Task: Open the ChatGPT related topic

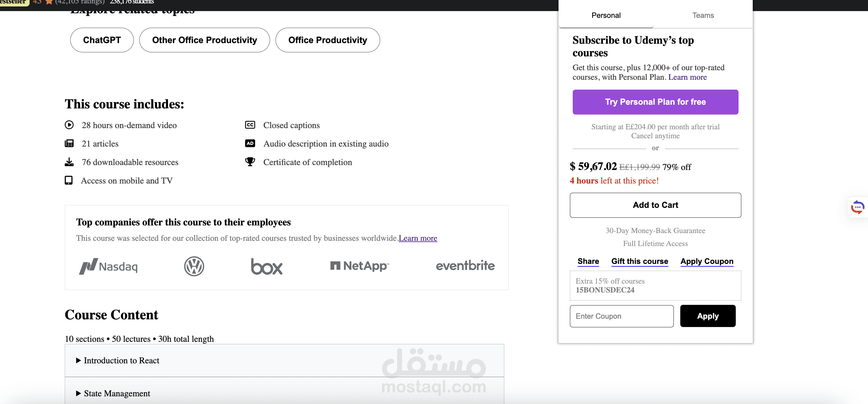Action: [102, 40]
